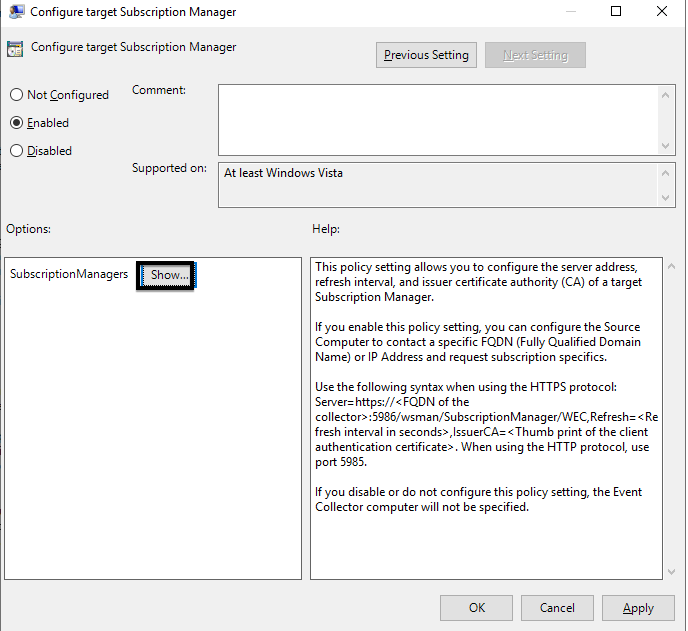The height and width of the screenshot is (631, 688).
Task: Cancel the policy configuration dialog
Action: pos(557,608)
